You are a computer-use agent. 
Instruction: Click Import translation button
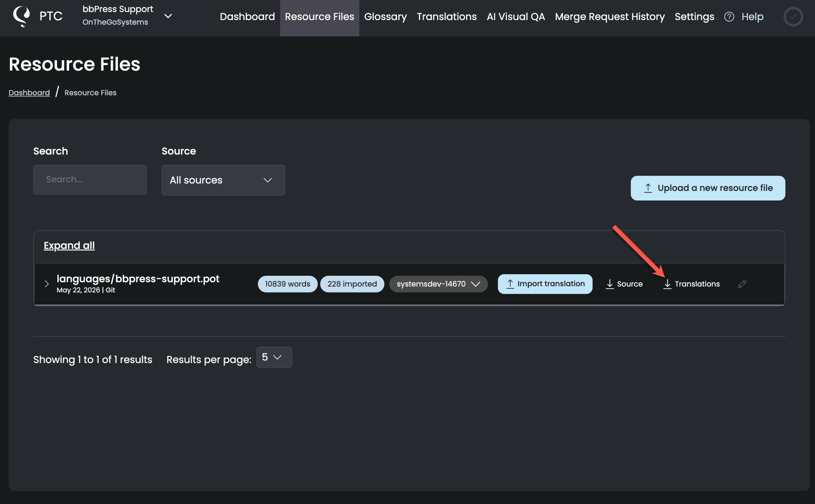(x=545, y=284)
